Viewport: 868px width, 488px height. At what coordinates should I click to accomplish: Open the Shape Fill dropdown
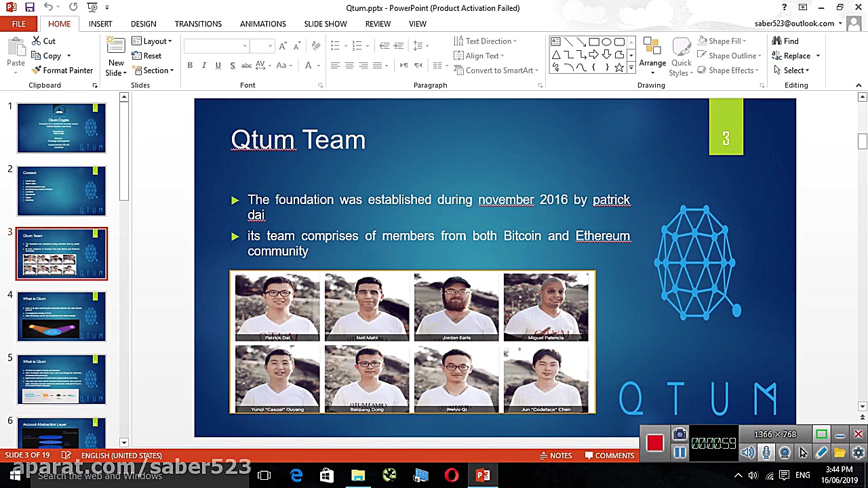tap(722, 41)
